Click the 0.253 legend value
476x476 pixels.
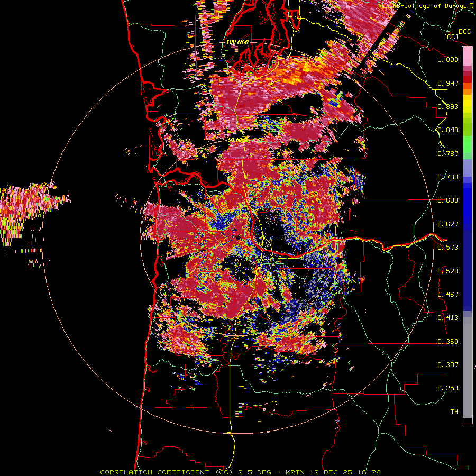click(448, 388)
